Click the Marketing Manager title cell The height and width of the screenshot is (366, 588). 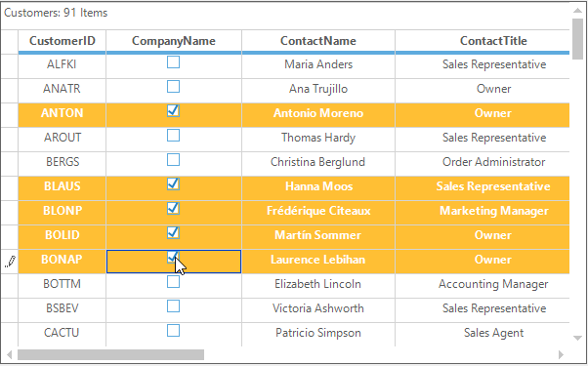pos(483,213)
